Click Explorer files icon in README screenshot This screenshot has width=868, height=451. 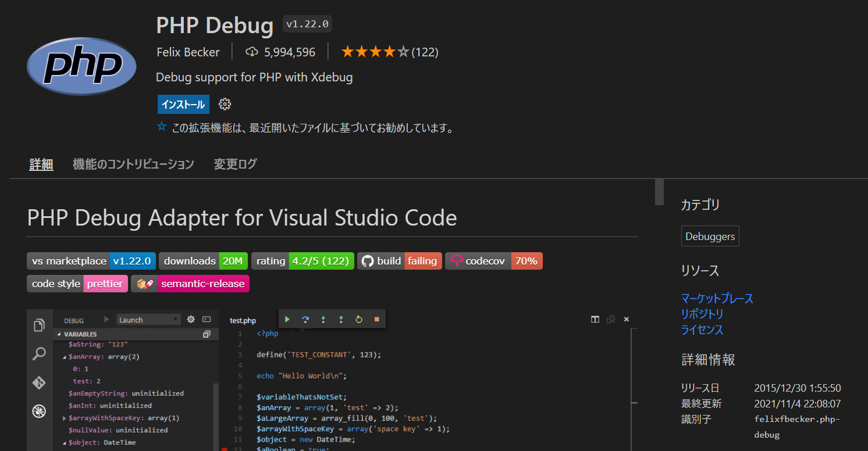pyautogui.click(x=39, y=325)
